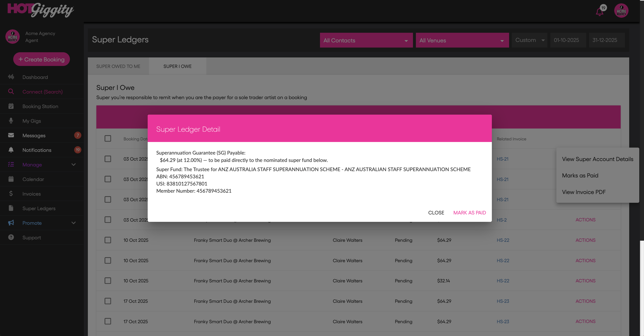Screen dimensions: 644x336
Task: Open the All Venues dropdown
Action: click(x=462, y=40)
